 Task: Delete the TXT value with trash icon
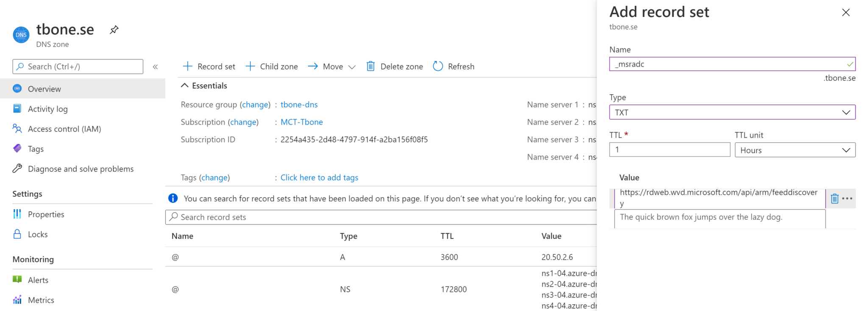pyautogui.click(x=834, y=199)
